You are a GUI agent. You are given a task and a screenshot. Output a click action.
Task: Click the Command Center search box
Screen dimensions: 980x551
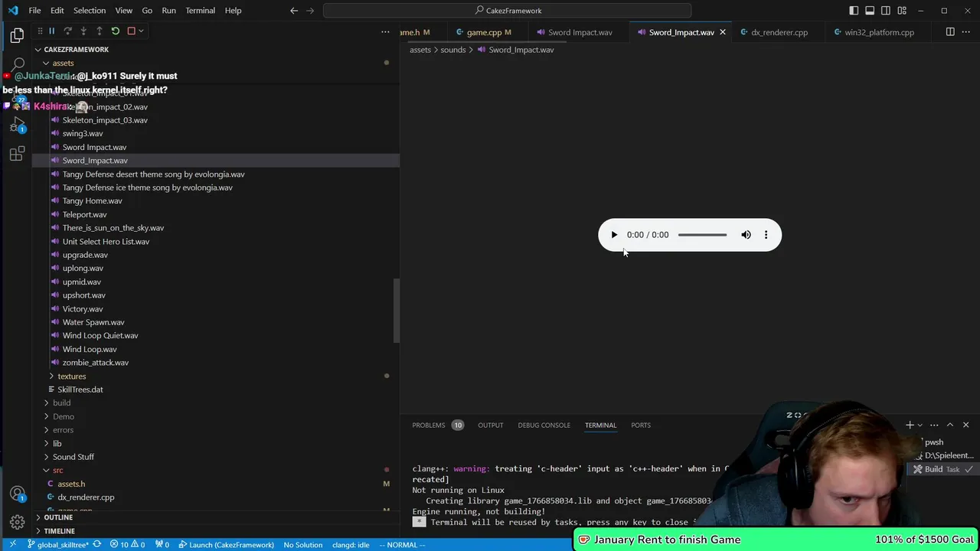coord(507,11)
